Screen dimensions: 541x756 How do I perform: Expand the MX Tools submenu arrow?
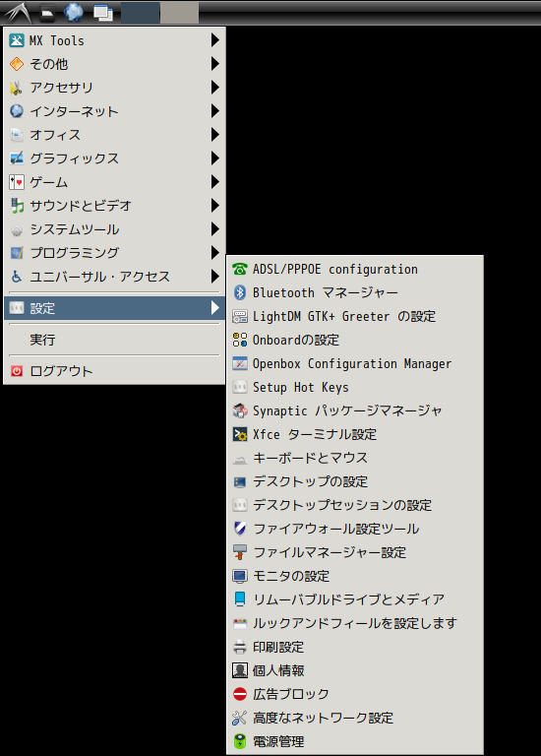click(x=214, y=40)
